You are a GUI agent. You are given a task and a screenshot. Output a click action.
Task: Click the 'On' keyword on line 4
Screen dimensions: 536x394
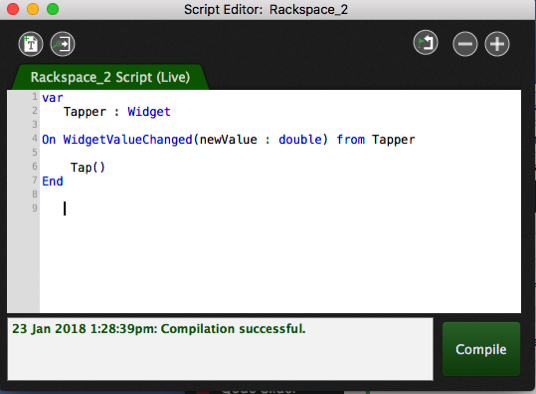49,140
